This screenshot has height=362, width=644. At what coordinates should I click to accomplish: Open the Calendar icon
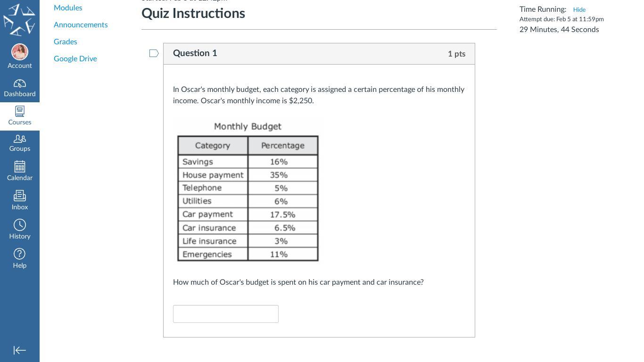tap(20, 166)
